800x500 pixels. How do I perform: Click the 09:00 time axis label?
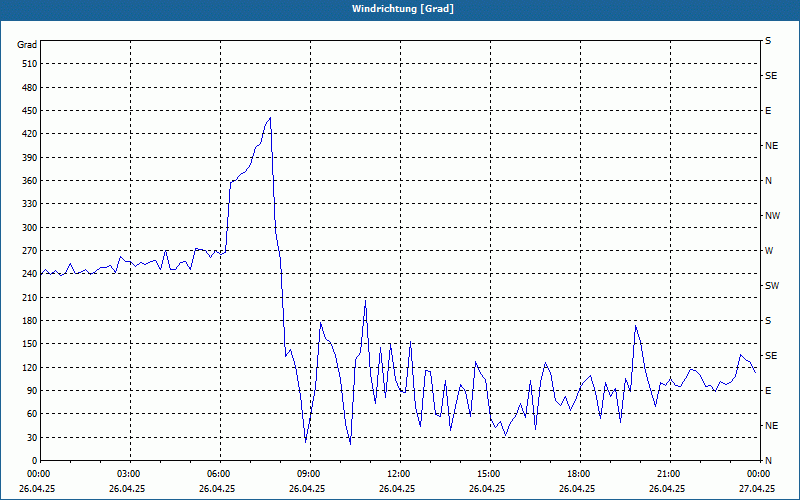pos(308,474)
